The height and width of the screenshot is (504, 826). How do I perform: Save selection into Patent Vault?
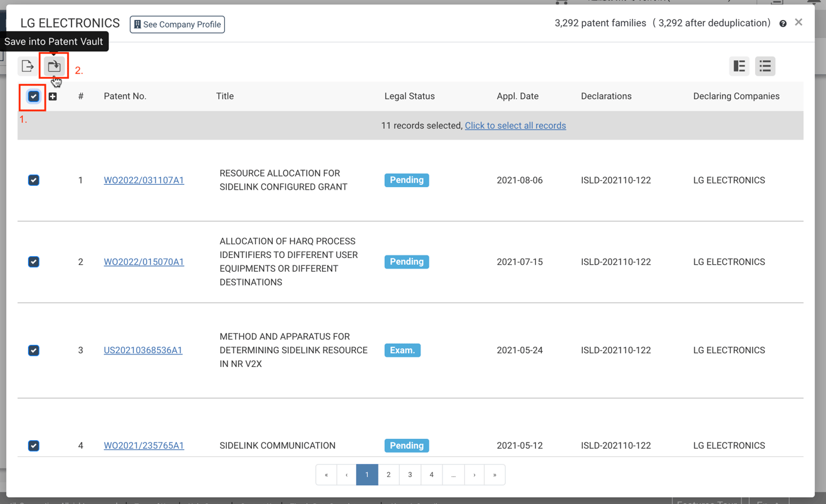pyautogui.click(x=53, y=65)
